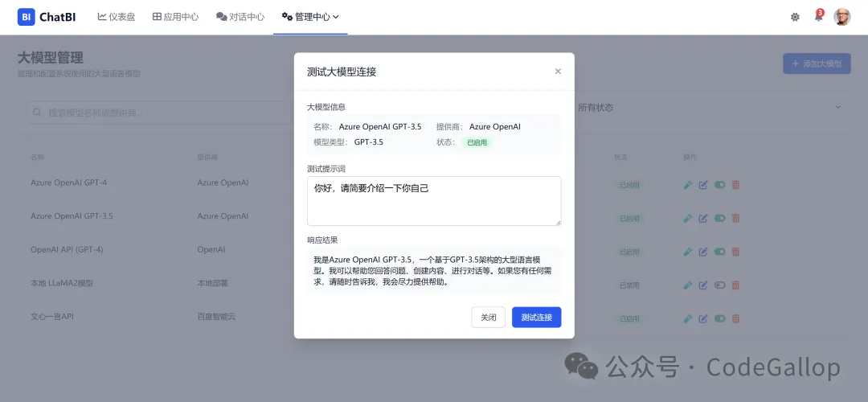868x402 pixels.
Task: Click 大模型管理 page heading
Action: (51, 58)
